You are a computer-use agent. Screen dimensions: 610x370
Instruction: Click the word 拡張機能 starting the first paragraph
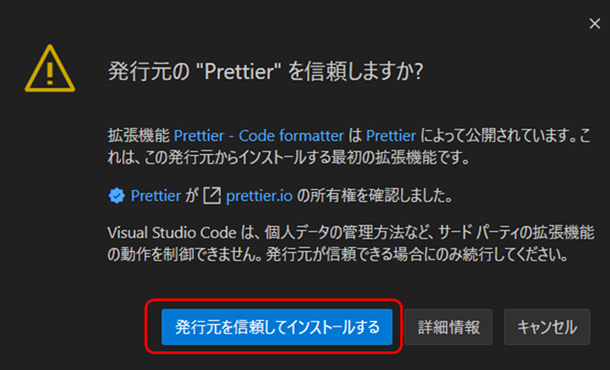click(x=138, y=136)
